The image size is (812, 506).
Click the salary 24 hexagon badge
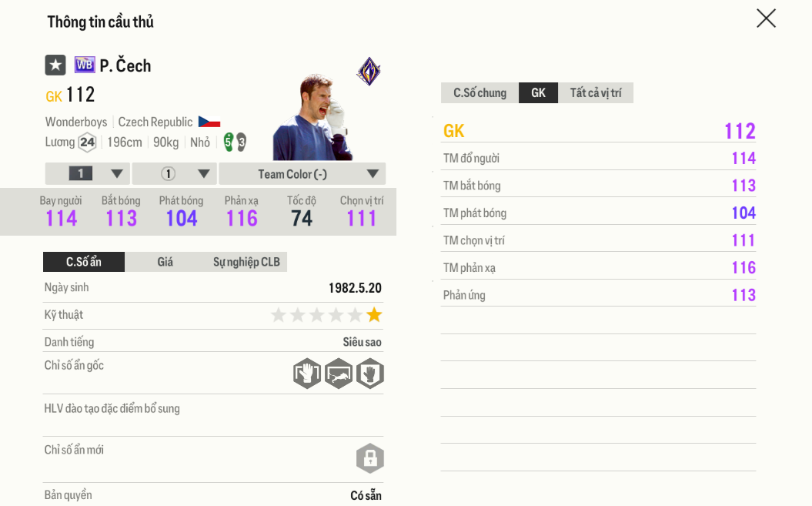(x=87, y=142)
